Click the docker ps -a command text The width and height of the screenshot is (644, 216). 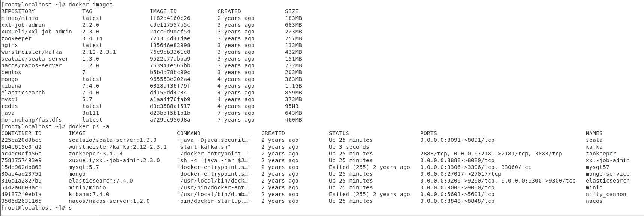(x=89, y=126)
